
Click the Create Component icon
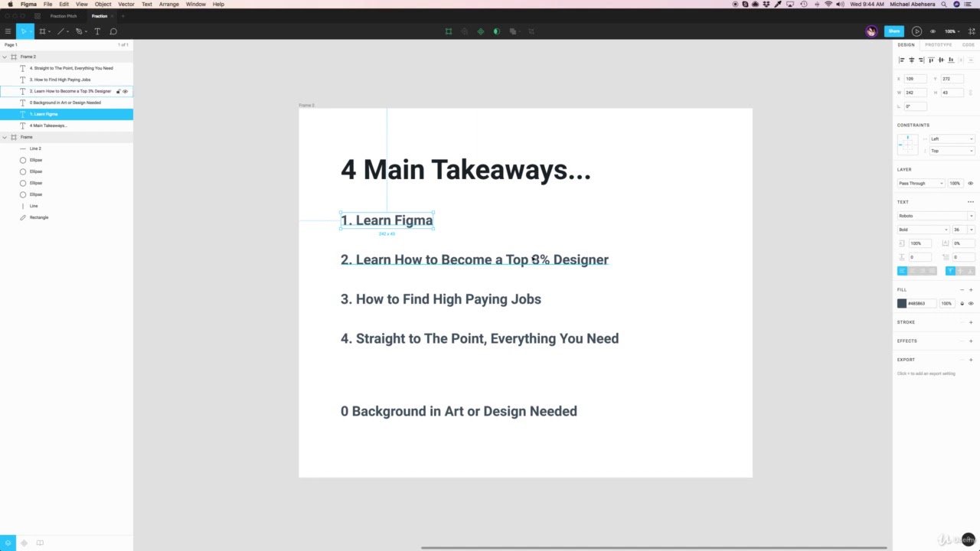click(x=481, y=31)
